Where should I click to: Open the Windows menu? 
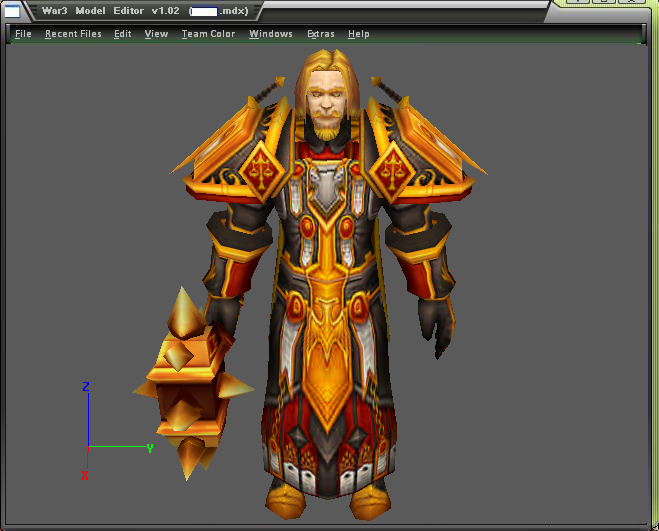click(271, 34)
